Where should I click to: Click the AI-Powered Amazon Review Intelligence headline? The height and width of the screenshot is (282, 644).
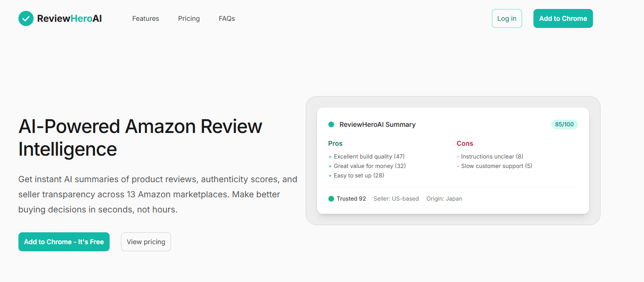[140, 138]
